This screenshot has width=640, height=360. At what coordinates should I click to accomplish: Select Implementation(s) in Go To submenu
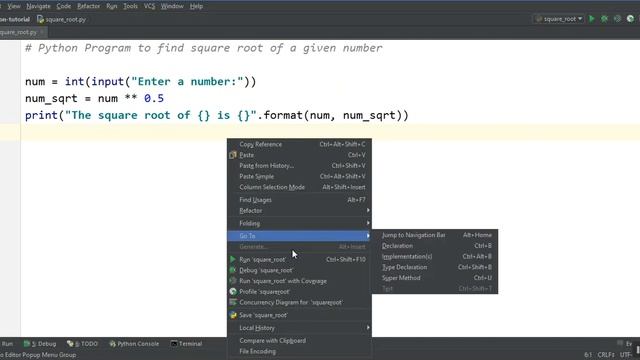click(435, 256)
